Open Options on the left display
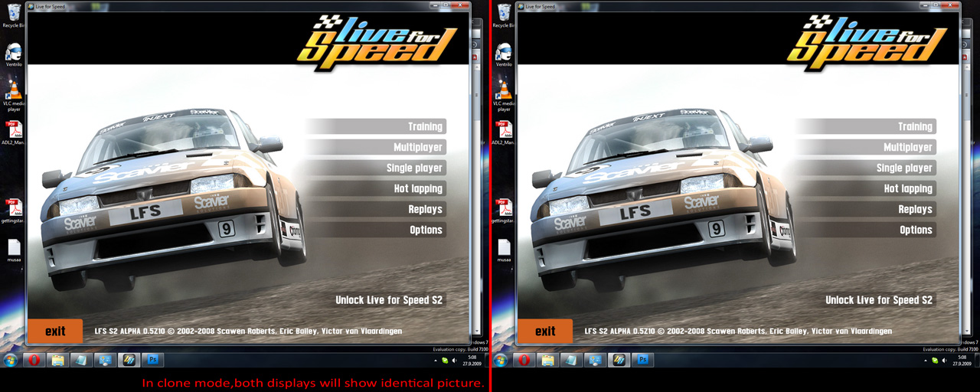980x392 pixels. 375,230
